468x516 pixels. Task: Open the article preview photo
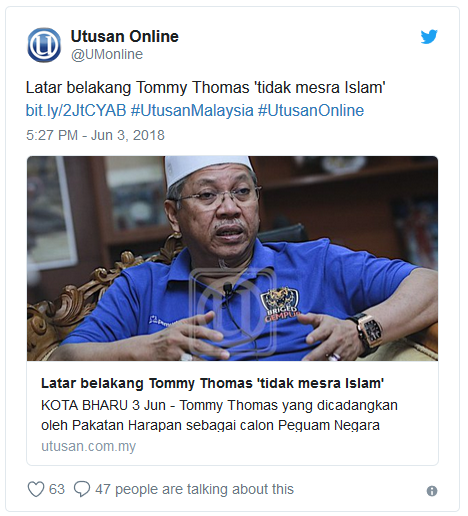[232, 258]
